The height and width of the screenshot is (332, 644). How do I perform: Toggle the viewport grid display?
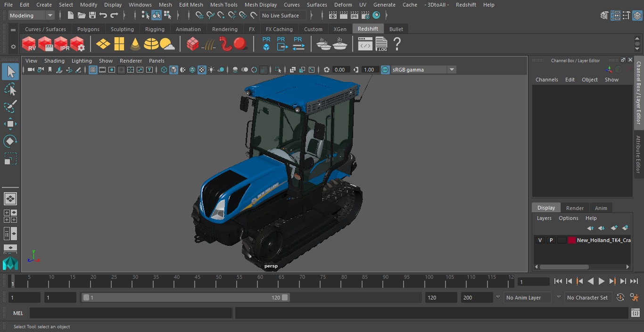(x=93, y=70)
